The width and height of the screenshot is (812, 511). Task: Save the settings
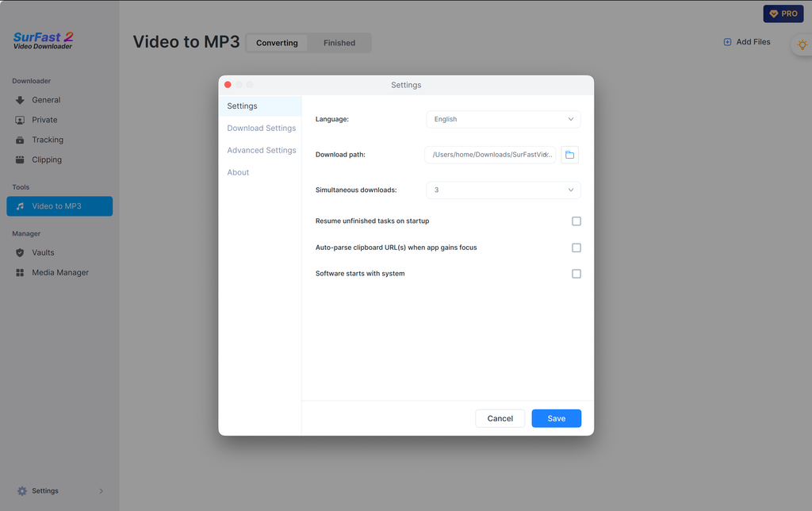556,419
